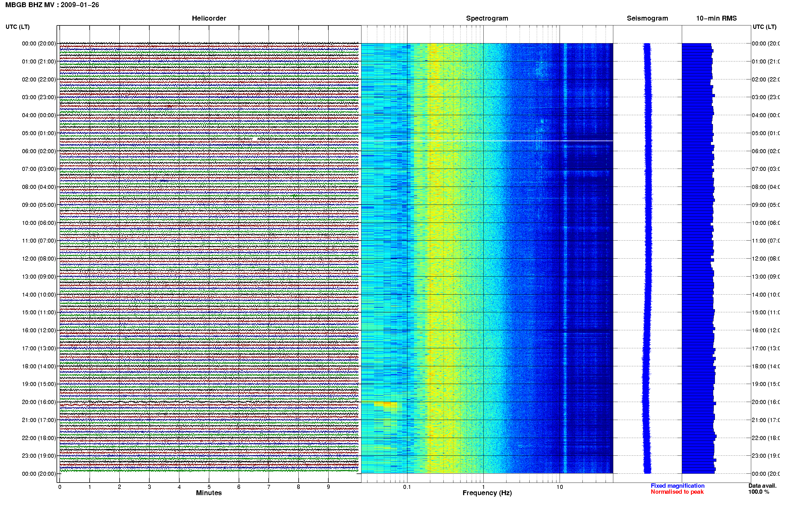Select the left time label '10:00 (06:00)'
The image size is (812, 508).
[39, 223]
